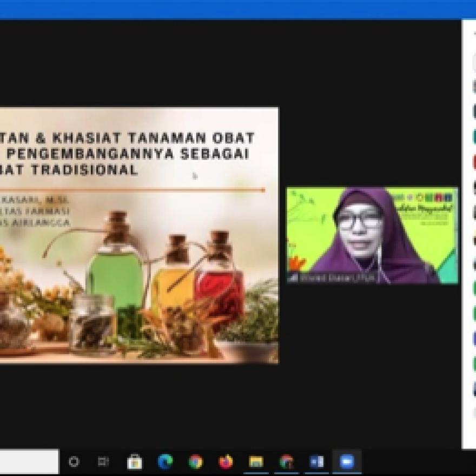
Task: Open the Chrome icon next to Edge
Action: tap(195, 462)
